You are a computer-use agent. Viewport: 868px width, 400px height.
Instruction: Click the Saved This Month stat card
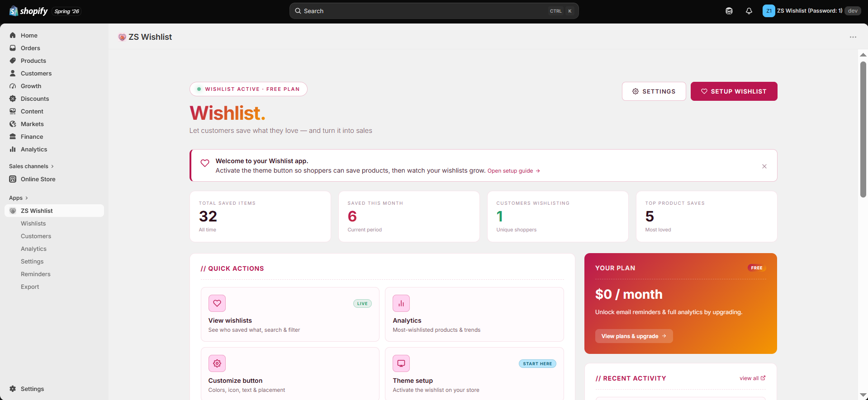[x=409, y=216]
